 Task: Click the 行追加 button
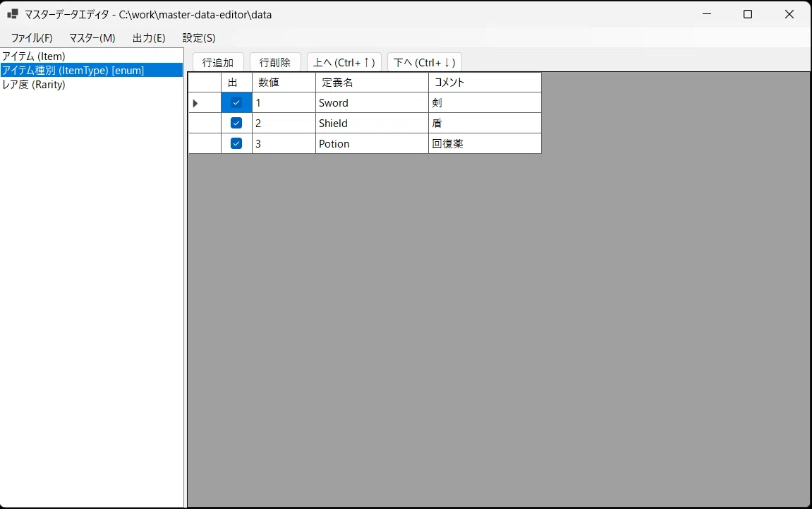tap(218, 62)
